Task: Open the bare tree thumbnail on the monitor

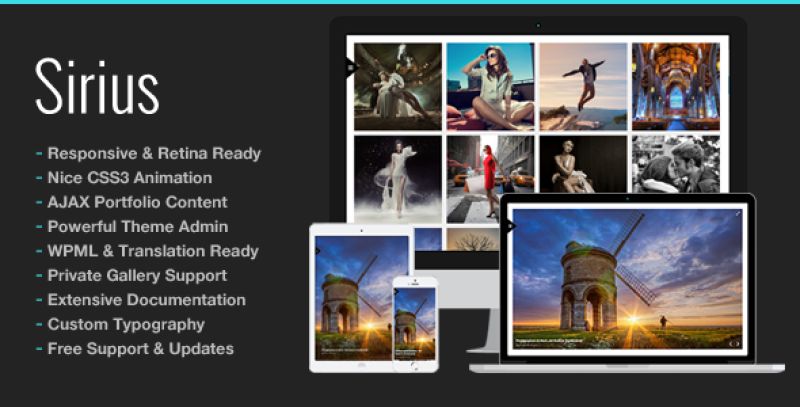Action: pos(473,239)
